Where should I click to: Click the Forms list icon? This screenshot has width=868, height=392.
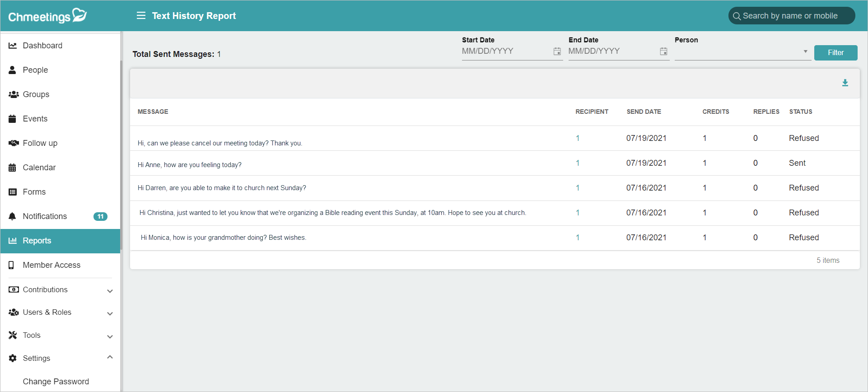tap(13, 192)
